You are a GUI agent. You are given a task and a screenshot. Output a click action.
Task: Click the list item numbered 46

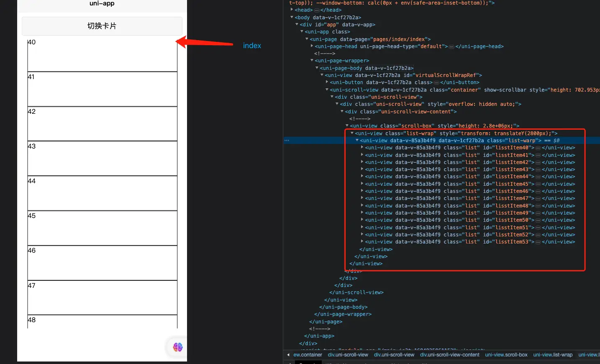tap(102, 263)
